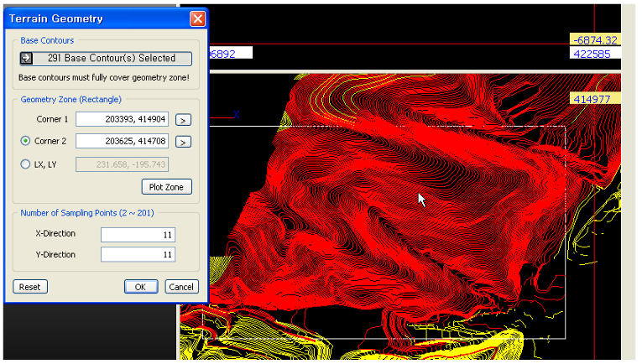Click the Corner 1 coordinates field
Viewport: 642px width, 364px height.
(x=122, y=119)
